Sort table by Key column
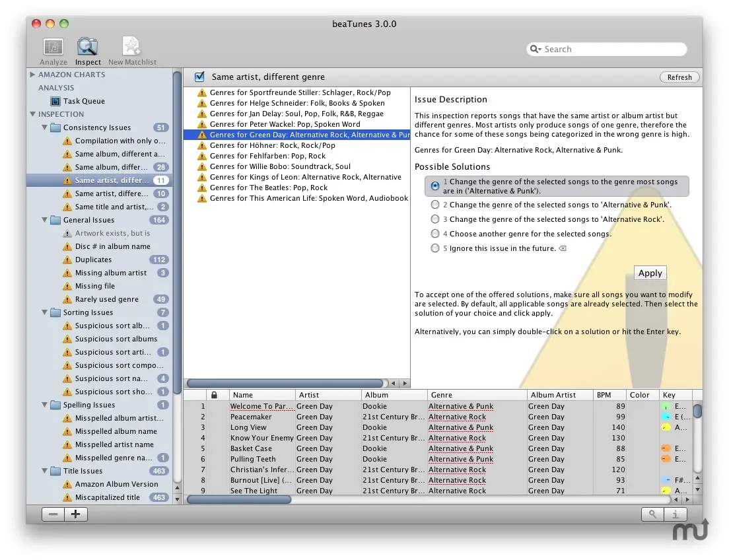 (676, 395)
